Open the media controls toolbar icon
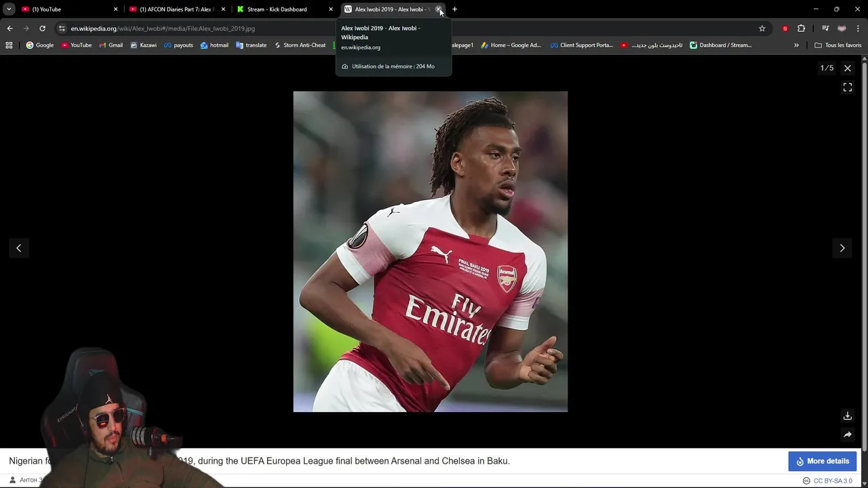This screenshot has height=488, width=868. (x=825, y=28)
